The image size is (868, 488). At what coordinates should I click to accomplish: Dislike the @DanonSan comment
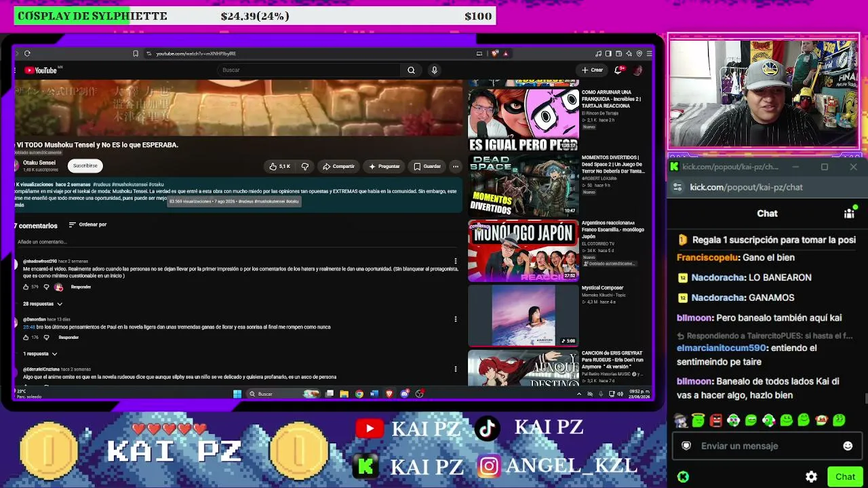(47, 337)
